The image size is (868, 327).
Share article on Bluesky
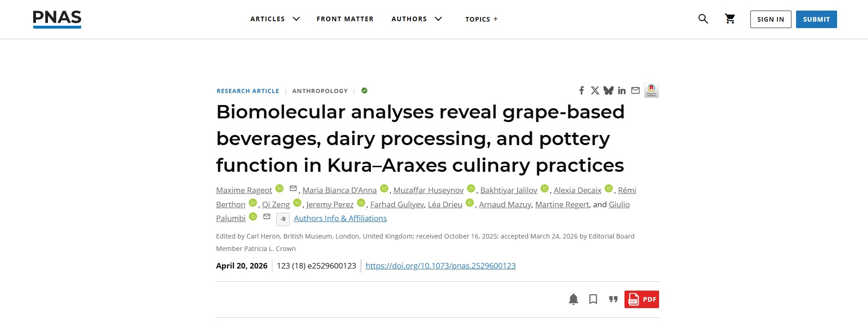pyautogui.click(x=608, y=91)
